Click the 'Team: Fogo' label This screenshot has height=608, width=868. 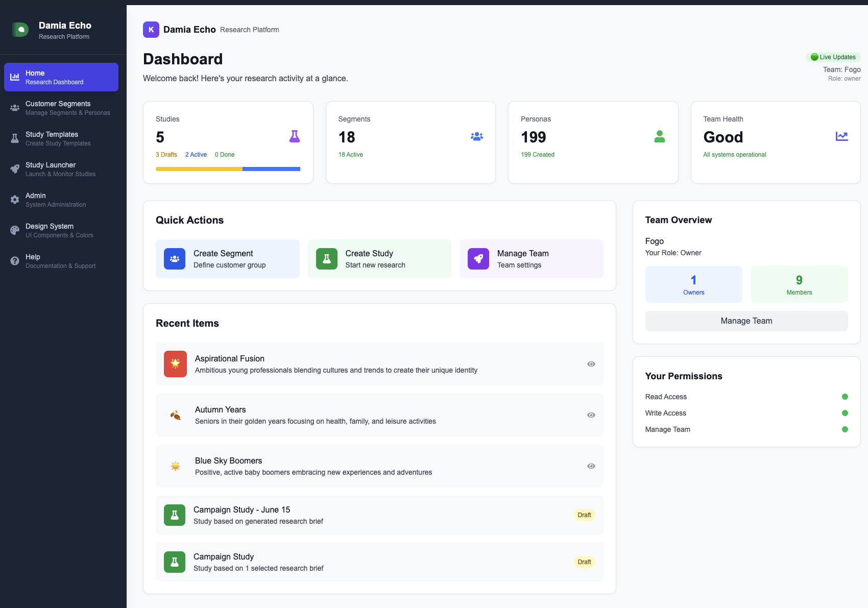[x=842, y=69]
